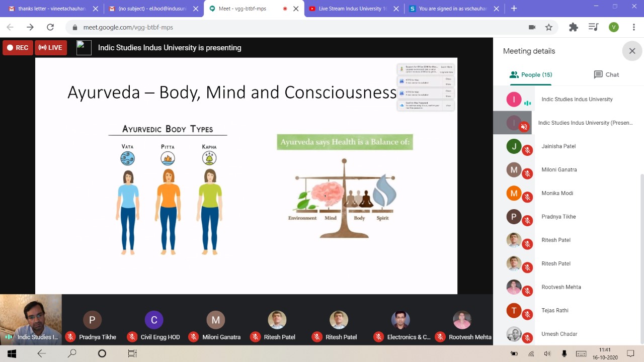Viewport: 644px width, 362px height.
Task: Open Windows Task View on the taskbar
Action: (132, 353)
